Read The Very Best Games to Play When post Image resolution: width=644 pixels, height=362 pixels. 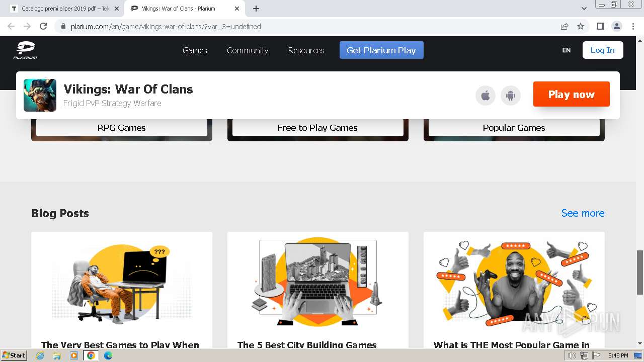(120, 344)
